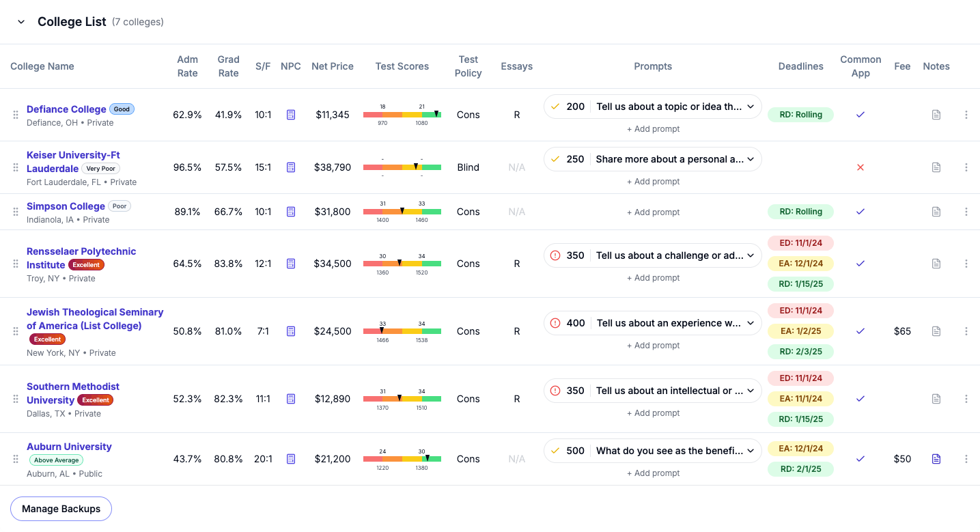Viewport: 980px width, 532px height.
Task: Open net price calculator for Jewish Theological Seminary
Action: [x=291, y=331]
